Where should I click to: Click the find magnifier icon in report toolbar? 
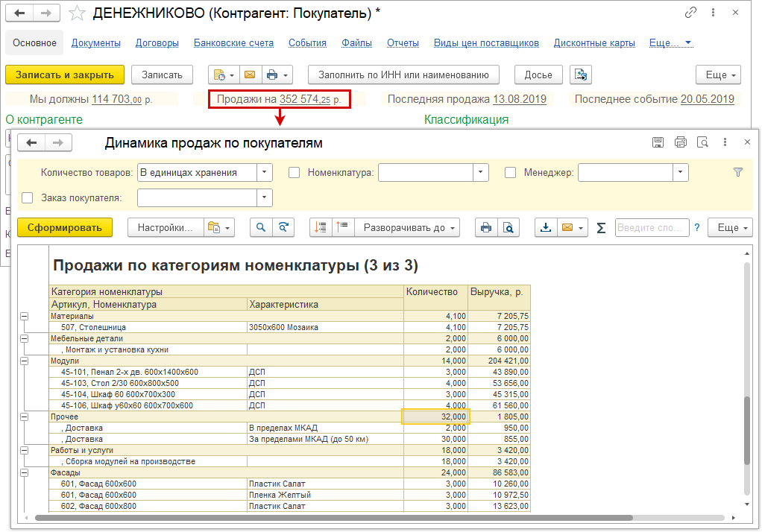[x=262, y=228]
